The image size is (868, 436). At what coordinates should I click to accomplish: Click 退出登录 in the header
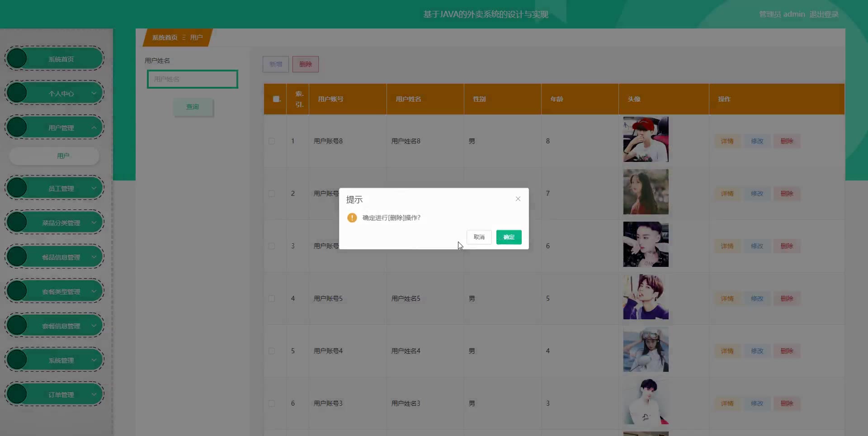tap(824, 14)
